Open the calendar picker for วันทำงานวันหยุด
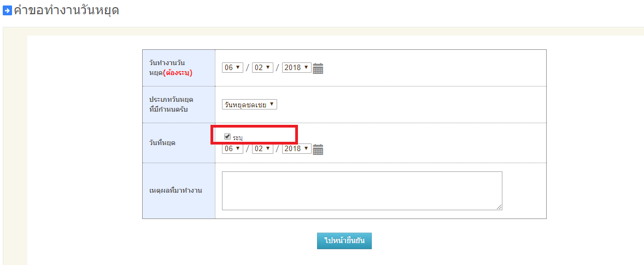The image size is (644, 265). (x=318, y=68)
